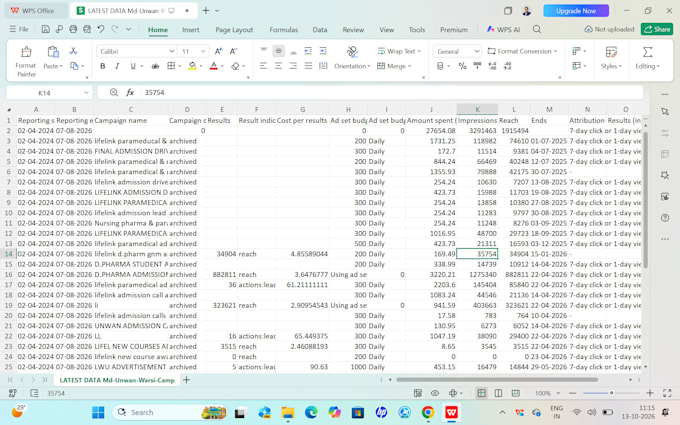Toggle Italic formatting
This screenshot has width=680, height=425.
(x=117, y=66)
